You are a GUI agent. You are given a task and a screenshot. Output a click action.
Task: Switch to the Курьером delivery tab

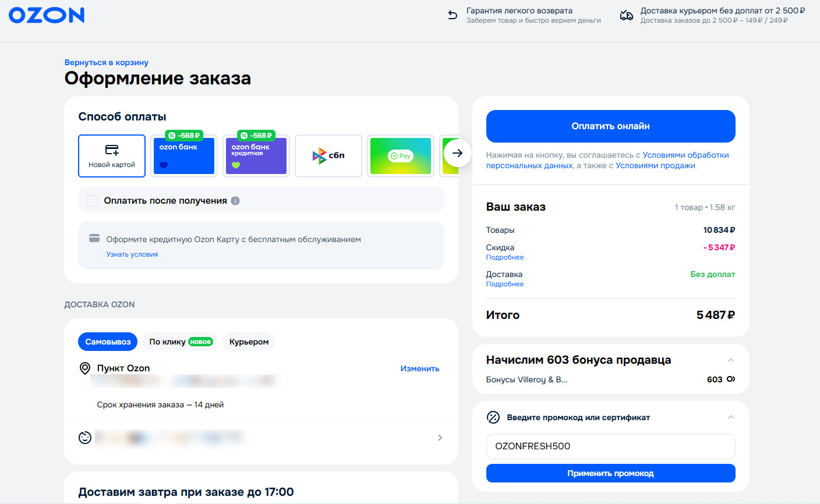pos(249,342)
